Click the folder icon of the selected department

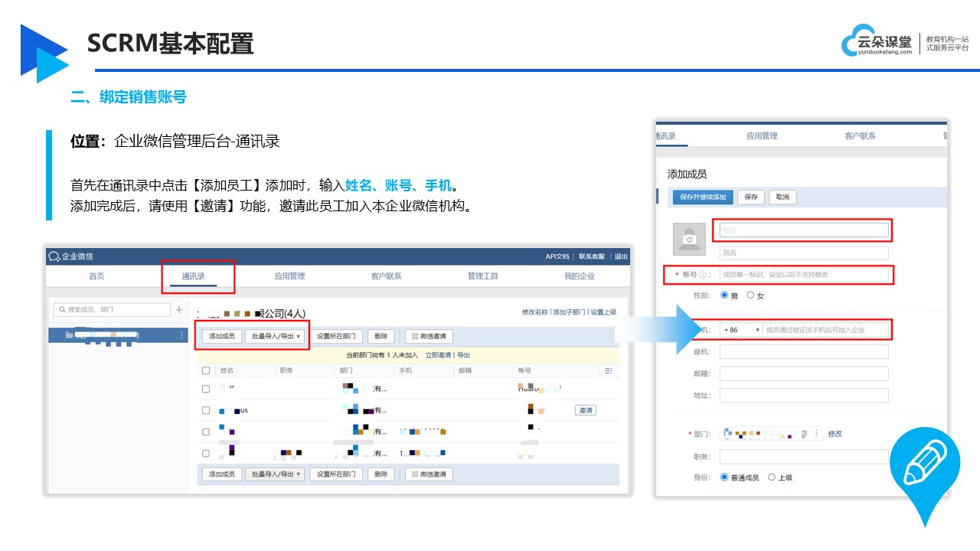69,335
